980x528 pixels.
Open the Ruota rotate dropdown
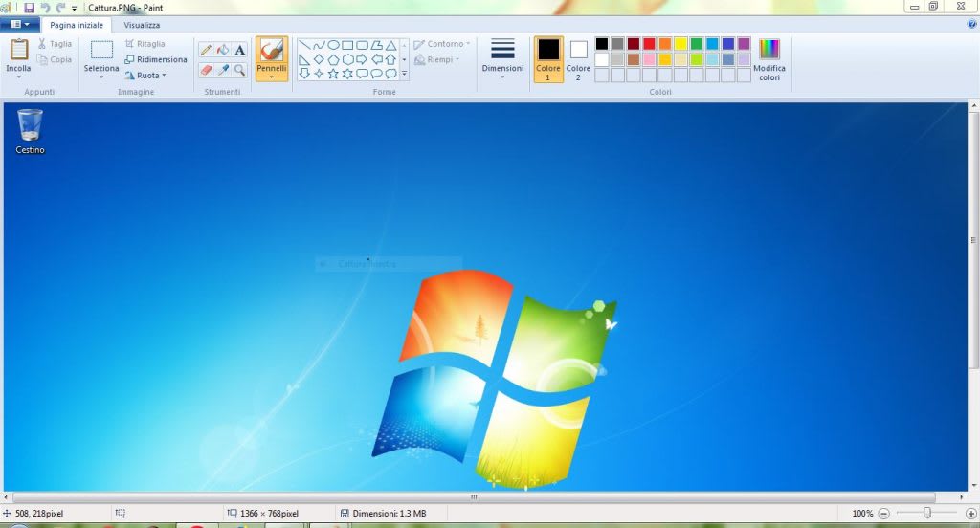point(145,75)
